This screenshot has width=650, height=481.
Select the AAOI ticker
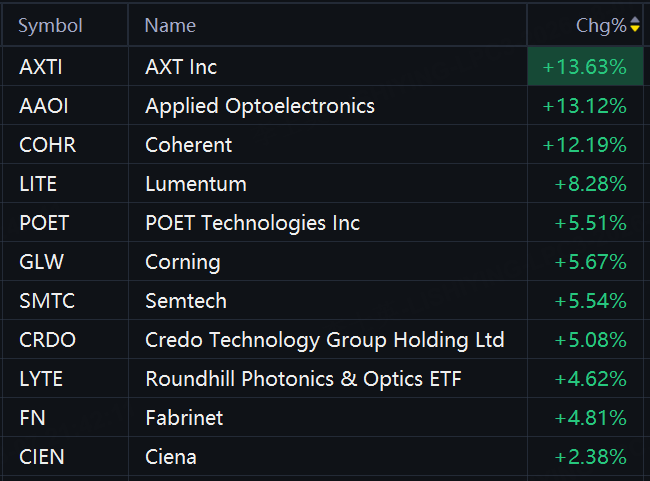pos(44,106)
